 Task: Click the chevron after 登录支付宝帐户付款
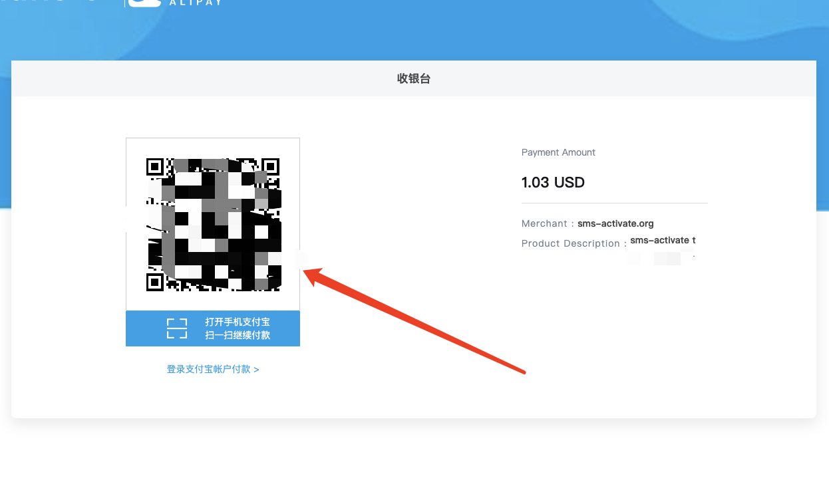point(256,369)
